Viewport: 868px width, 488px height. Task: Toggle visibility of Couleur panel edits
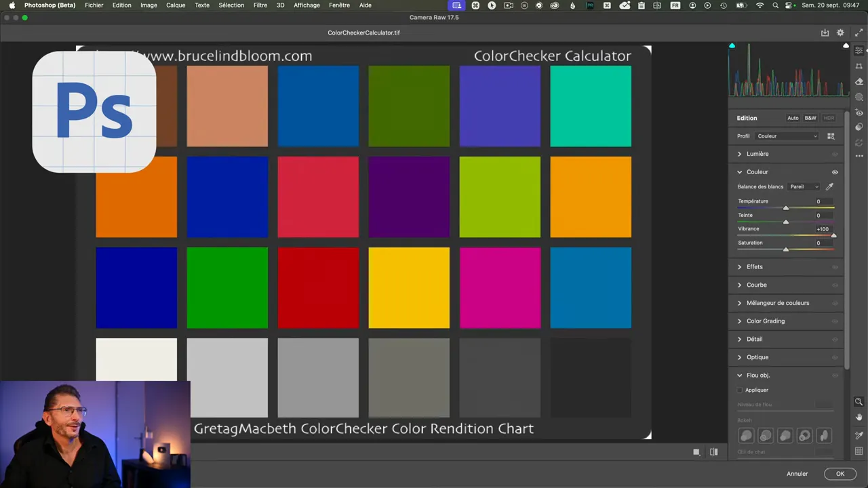pos(835,172)
